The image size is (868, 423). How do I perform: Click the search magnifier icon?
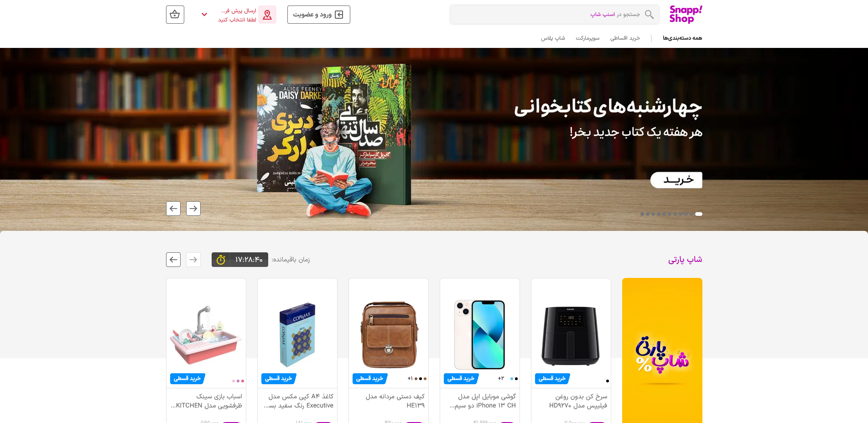pyautogui.click(x=650, y=15)
